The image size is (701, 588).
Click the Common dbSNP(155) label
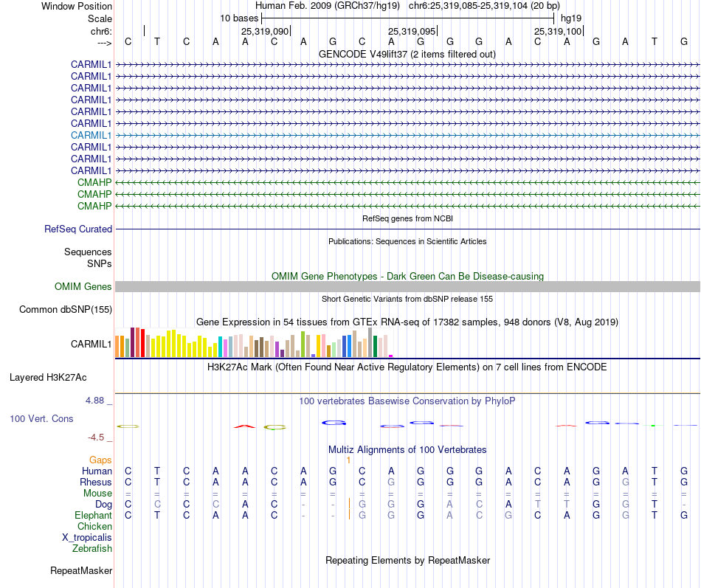[66, 309]
